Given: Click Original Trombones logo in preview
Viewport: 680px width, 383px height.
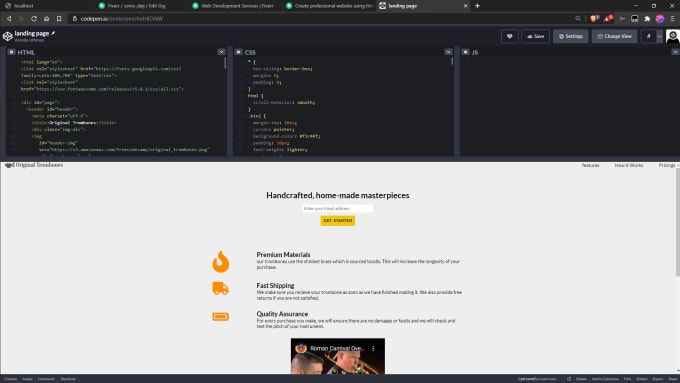Looking at the screenshot, I should pos(34,165).
